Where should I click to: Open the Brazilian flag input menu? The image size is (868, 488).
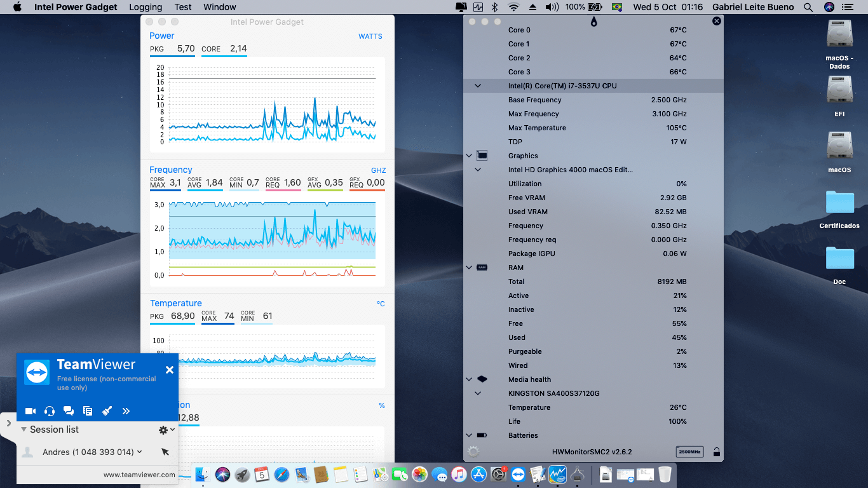616,7
